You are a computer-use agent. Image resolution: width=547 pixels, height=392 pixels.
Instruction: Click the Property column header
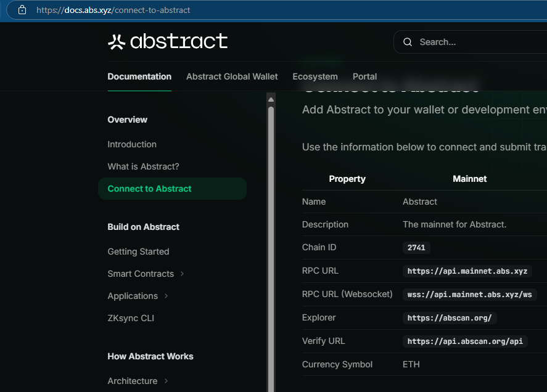pos(347,179)
